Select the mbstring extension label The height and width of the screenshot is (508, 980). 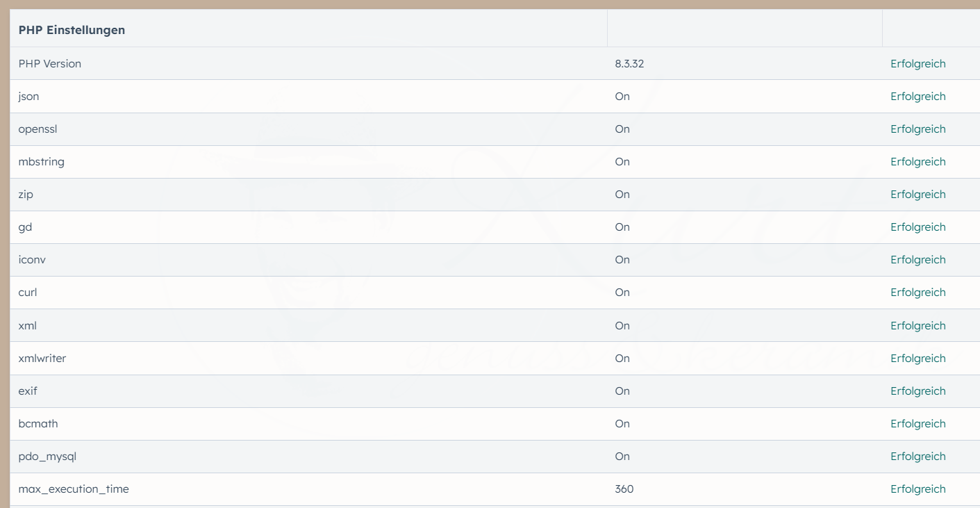pos(42,161)
